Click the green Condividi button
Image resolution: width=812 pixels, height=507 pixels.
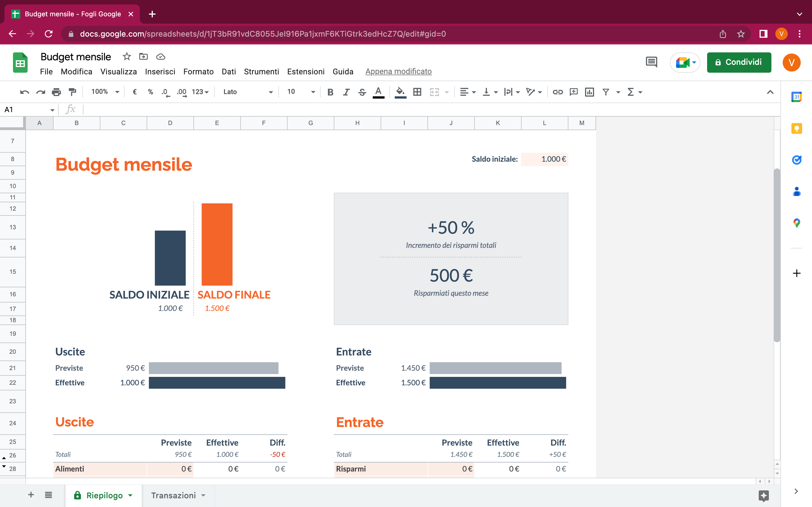(x=739, y=62)
